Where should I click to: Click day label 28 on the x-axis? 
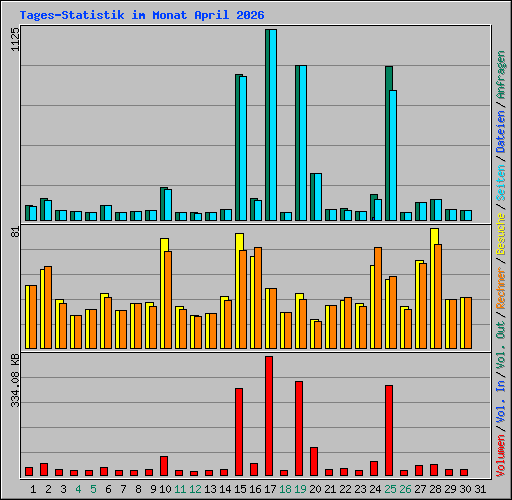435,489
